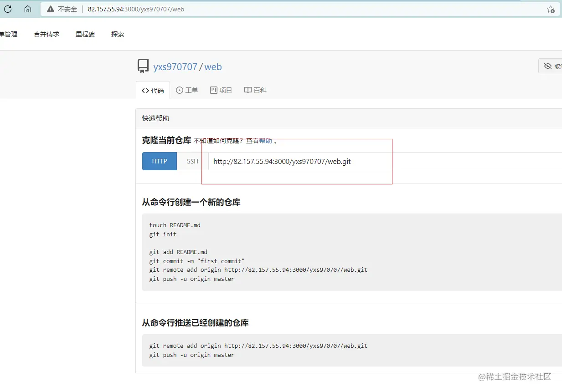Click the git commit first commit line
Screen dimensions: 562x392
pyautogui.click(x=197, y=261)
